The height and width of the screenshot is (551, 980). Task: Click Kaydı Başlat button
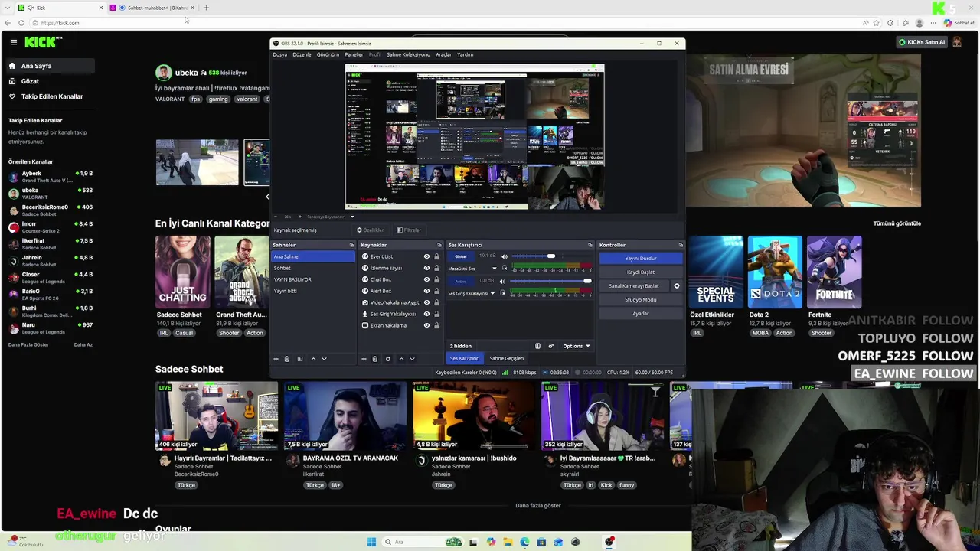click(640, 272)
